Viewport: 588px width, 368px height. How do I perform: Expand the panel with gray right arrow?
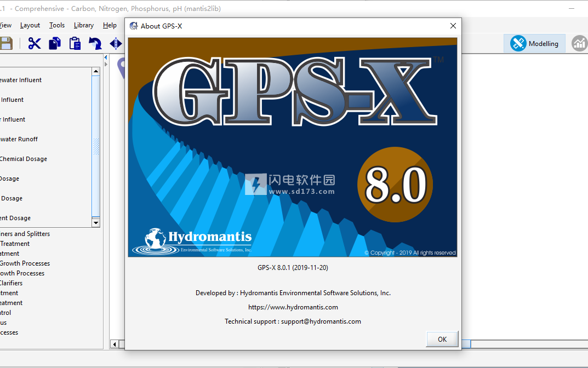(106, 65)
